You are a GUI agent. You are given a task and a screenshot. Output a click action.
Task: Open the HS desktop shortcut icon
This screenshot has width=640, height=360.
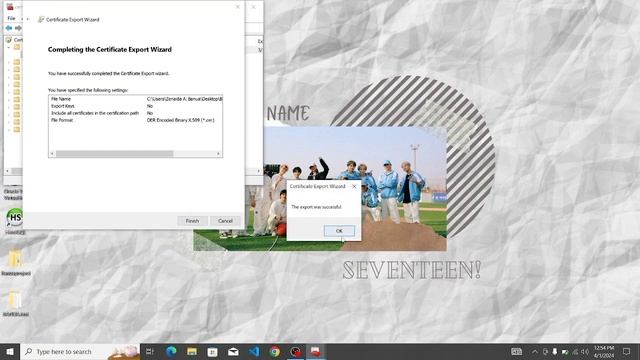click(15, 218)
